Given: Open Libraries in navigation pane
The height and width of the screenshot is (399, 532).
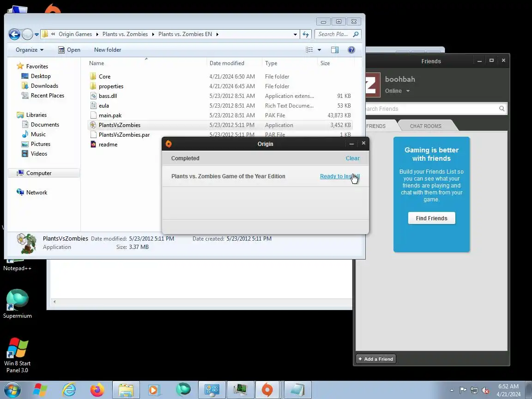Looking at the screenshot, I should coord(36,115).
